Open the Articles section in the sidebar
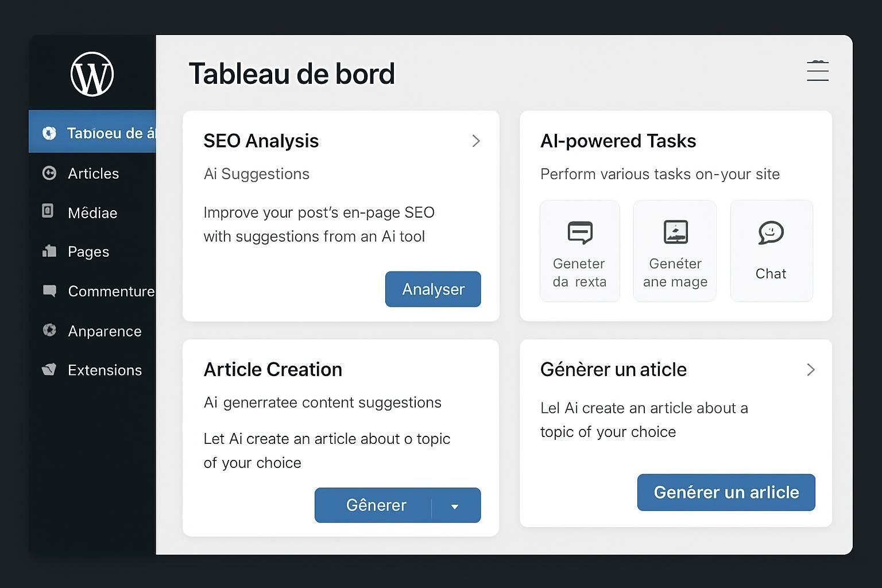This screenshot has width=882, height=588. click(x=93, y=173)
